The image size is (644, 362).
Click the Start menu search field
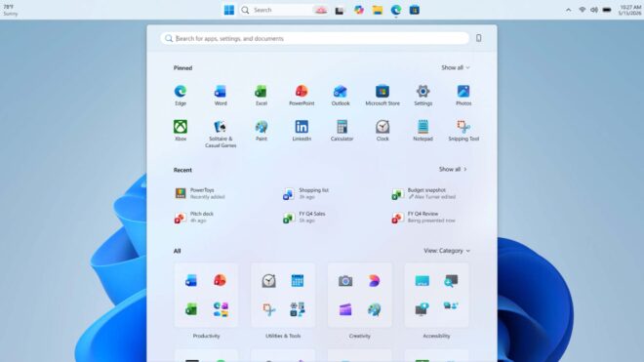(314, 38)
